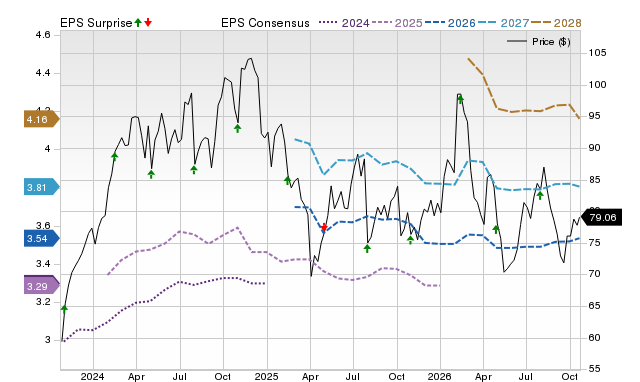Click the brown 4.16 value tag
The width and height of the screenshot is (640, 382).
click(x=41, y=119)
